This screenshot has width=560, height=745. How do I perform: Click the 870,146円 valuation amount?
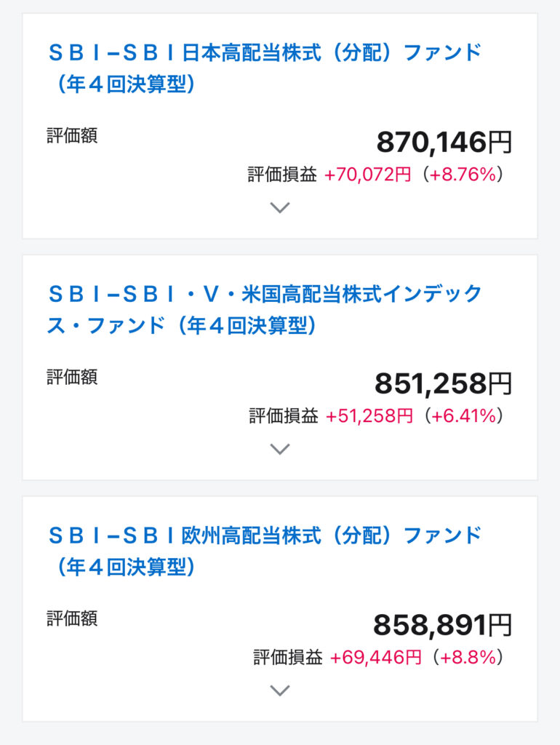pyautogui.click(x=444, y=142)
